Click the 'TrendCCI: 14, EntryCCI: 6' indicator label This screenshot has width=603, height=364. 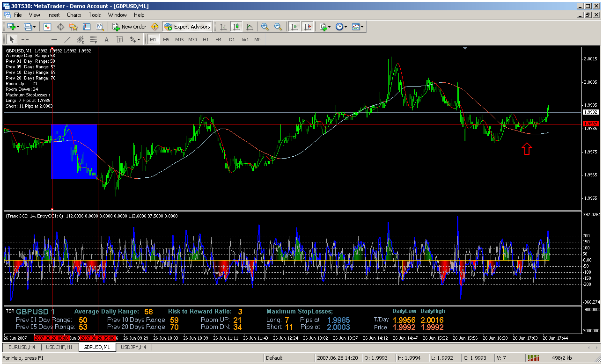click(x=35, y=216)
